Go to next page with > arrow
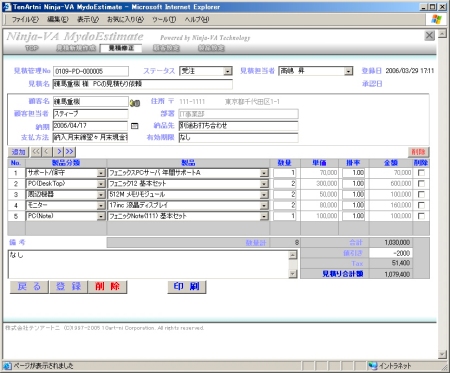The width and height of the screenshot is (450, 373). [x=59, y=152]
